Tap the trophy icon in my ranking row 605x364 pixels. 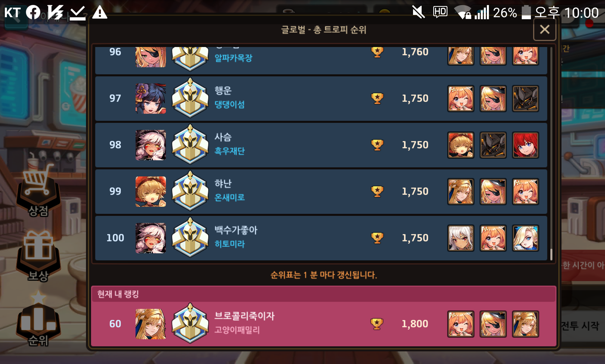tap(377, 324)
